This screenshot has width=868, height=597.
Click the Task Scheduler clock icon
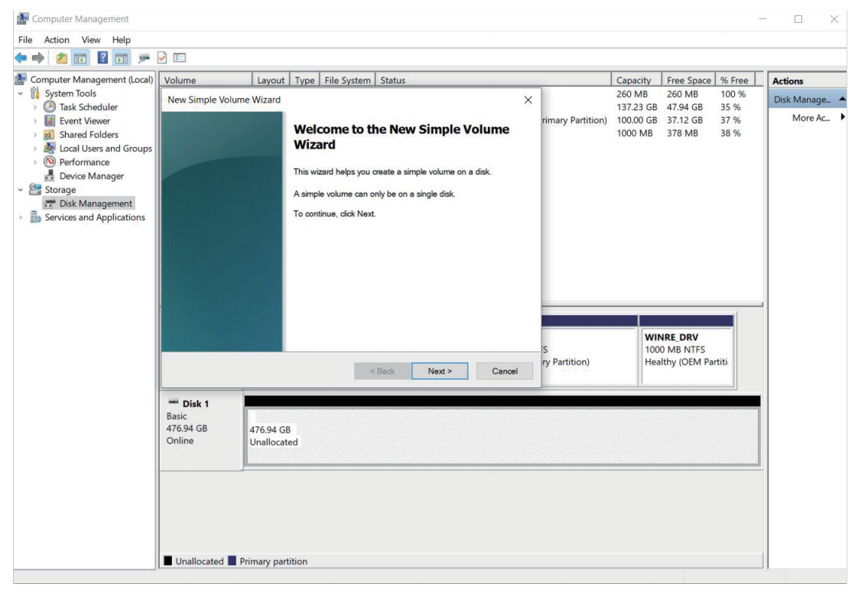tap(49, 107)
